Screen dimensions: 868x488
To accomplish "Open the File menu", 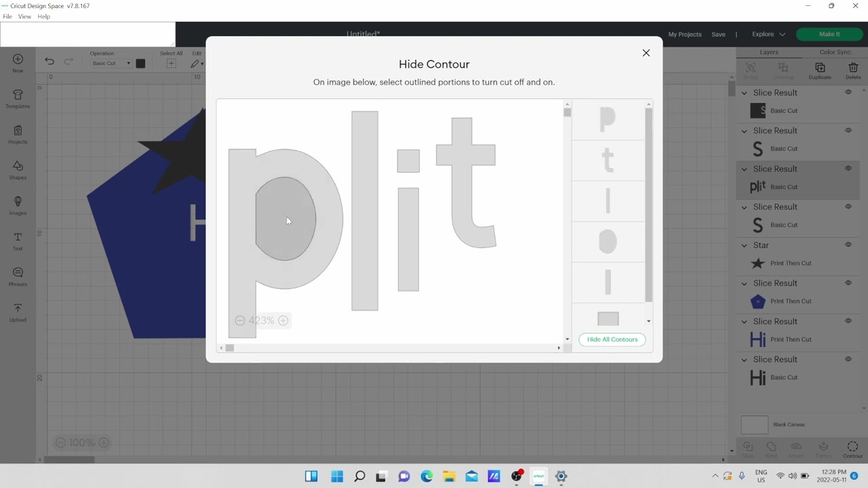I will coord(7,16).
